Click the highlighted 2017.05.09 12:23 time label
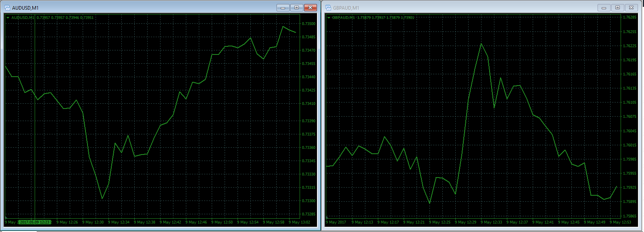 (x=35, y=222)
